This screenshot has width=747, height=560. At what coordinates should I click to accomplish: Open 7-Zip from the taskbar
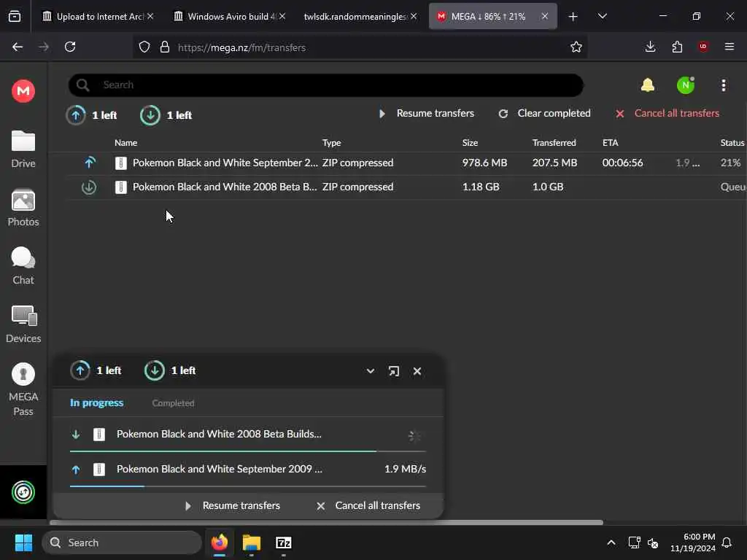284,542
